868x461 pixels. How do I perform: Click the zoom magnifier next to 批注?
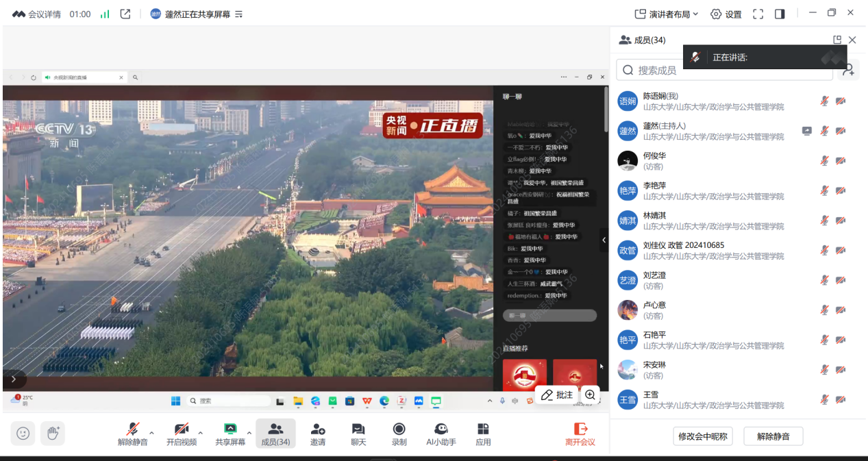[590, 395]
